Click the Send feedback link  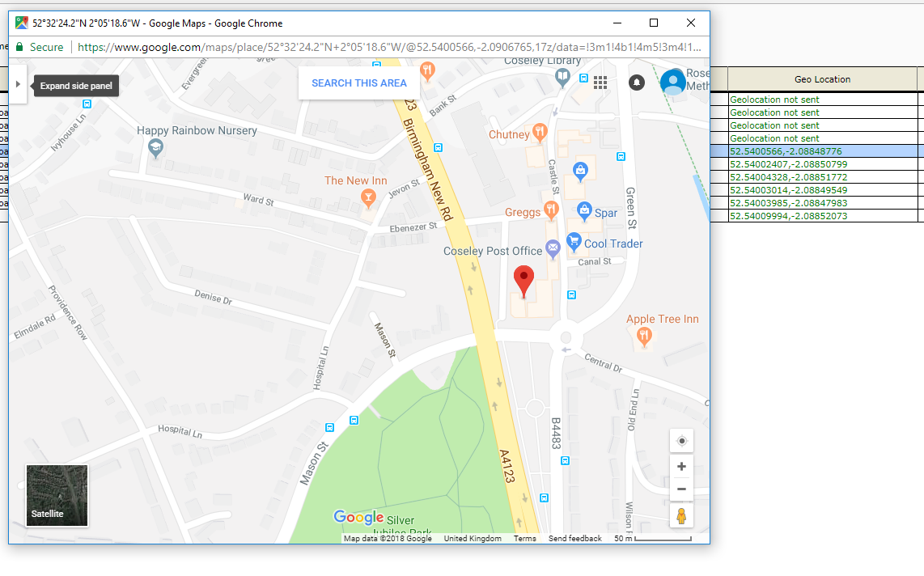574,539
